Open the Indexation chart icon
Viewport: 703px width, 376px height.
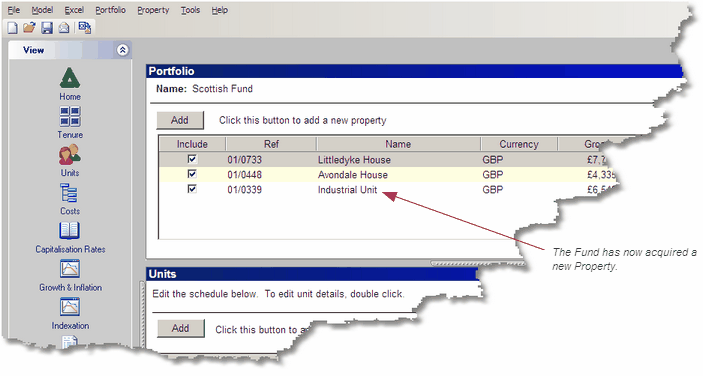[x=69, y=307]
